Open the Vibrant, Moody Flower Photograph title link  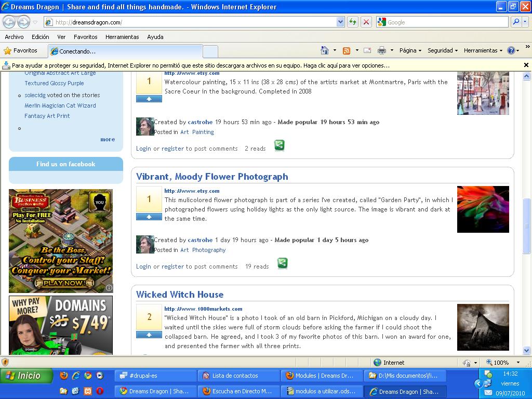pos(212,177)
